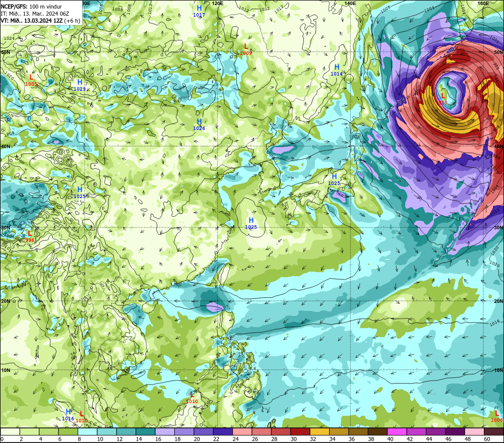Click the legend value label 16
This screenshot has height=443, width=504.
158,439
